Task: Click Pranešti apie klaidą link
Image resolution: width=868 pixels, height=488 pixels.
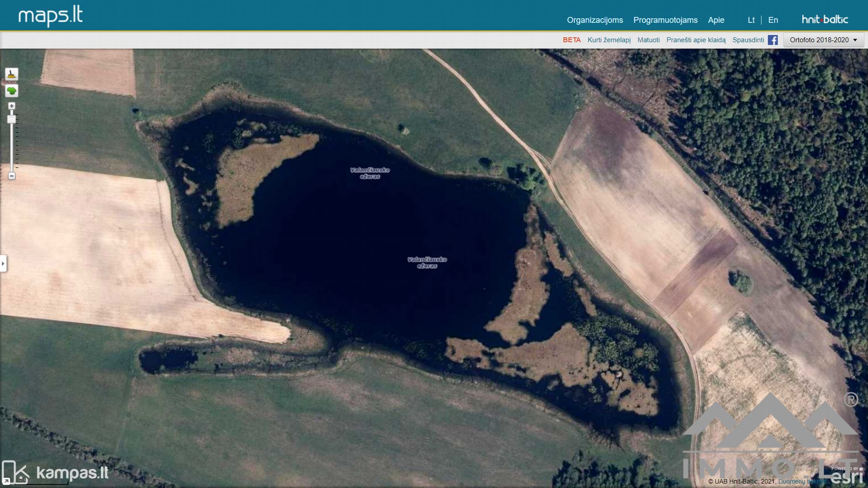Action: 696,40
